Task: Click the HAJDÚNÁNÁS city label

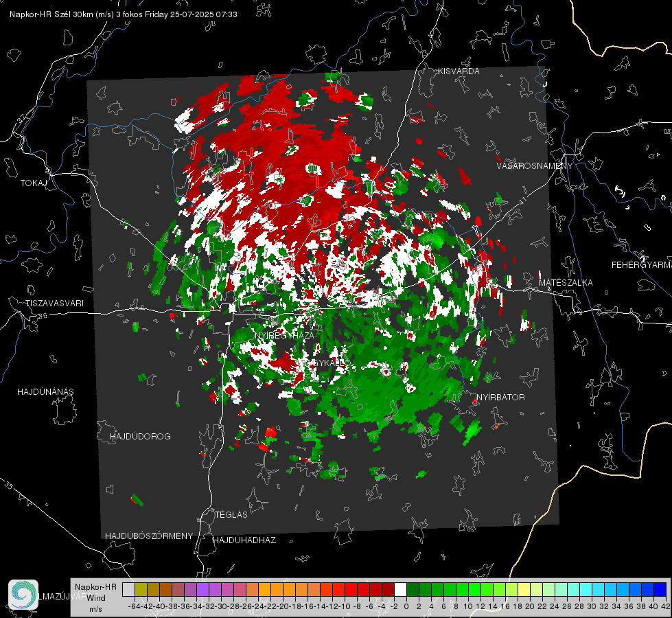Action: [45, 392]
